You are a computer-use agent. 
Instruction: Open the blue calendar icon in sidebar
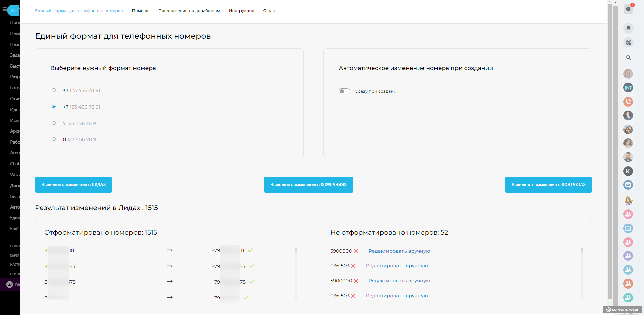628,228
